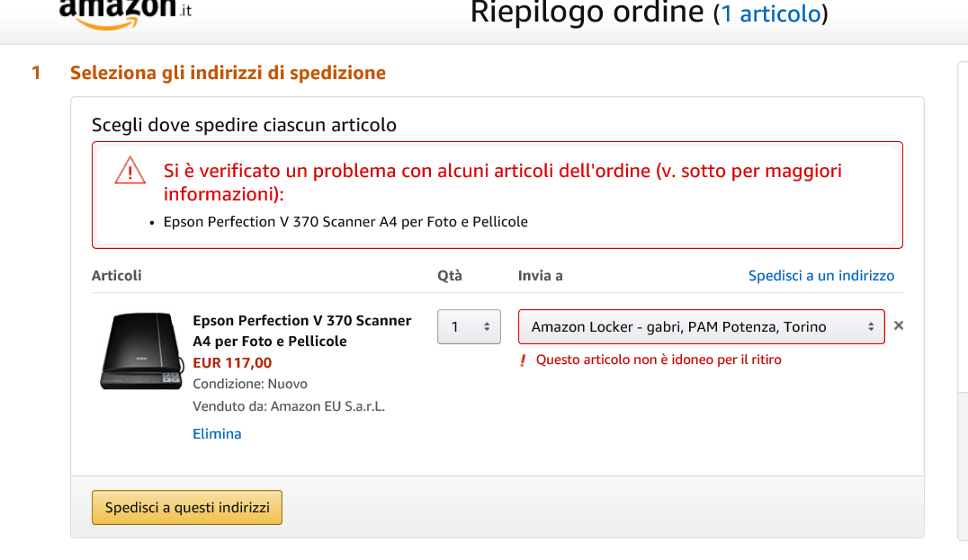Click "Spedisci a un indirizzo" link
This screenshot has height=560, width=968.
[821, 276]
